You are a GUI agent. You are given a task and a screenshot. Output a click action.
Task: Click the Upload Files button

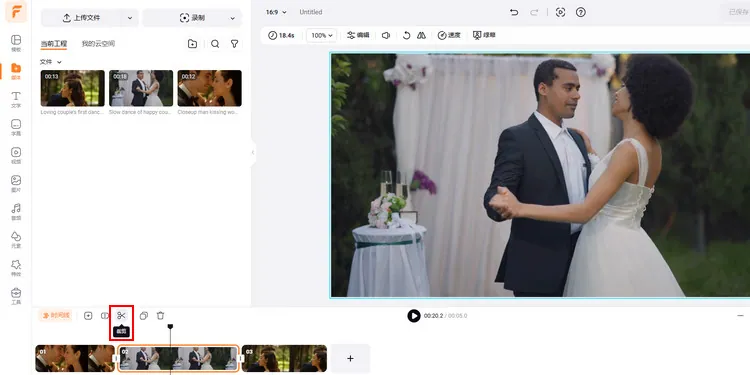point(81,18)
